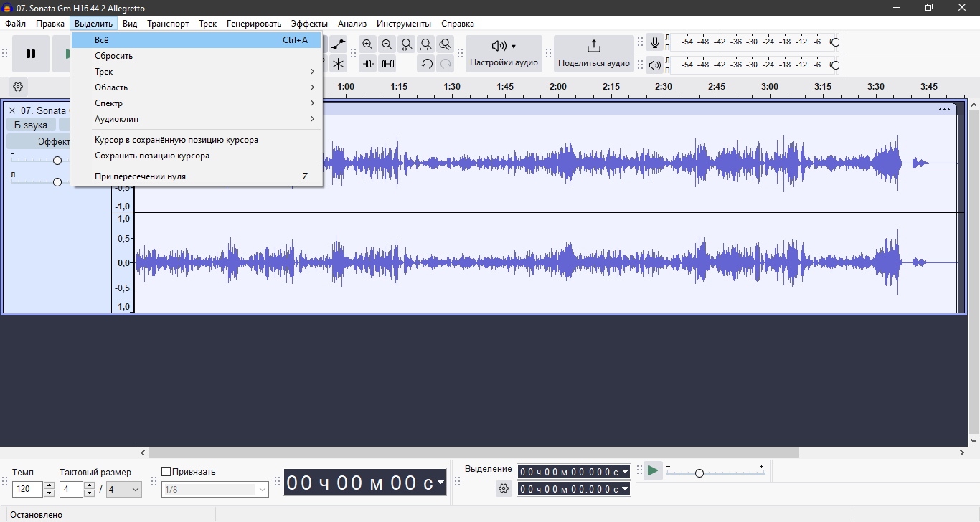
Task: Open snap value 1/8 combo box
Action: pyautogui.click(x=215, y=489)
